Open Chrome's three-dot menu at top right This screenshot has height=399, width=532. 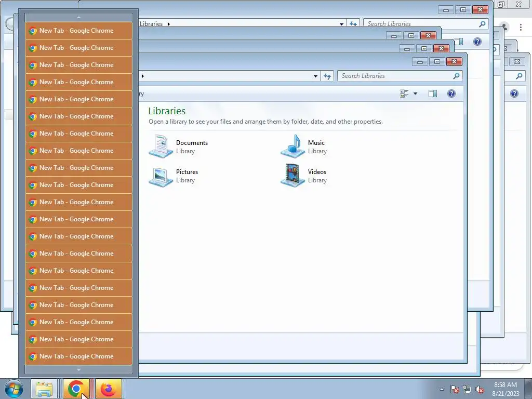click(x=521, y=27)
